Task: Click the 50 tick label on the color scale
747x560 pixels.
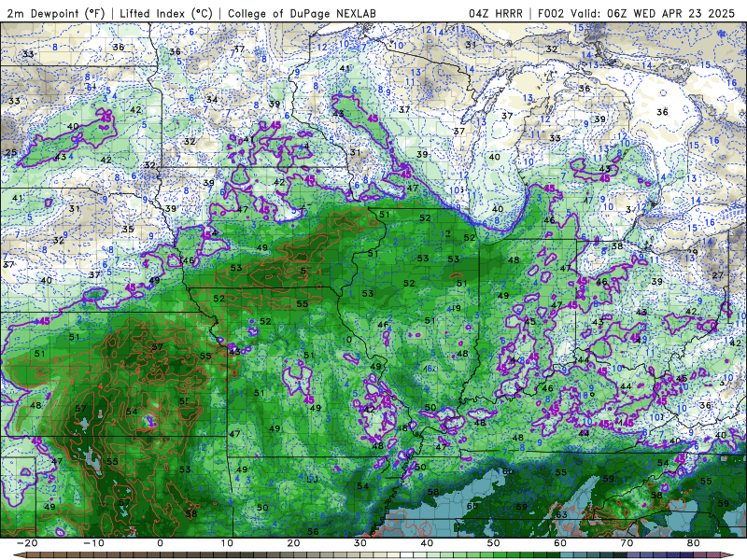Action: 494,543
